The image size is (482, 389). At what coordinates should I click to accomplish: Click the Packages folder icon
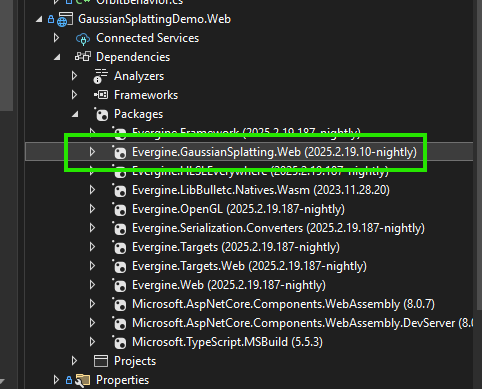(101, 114)
